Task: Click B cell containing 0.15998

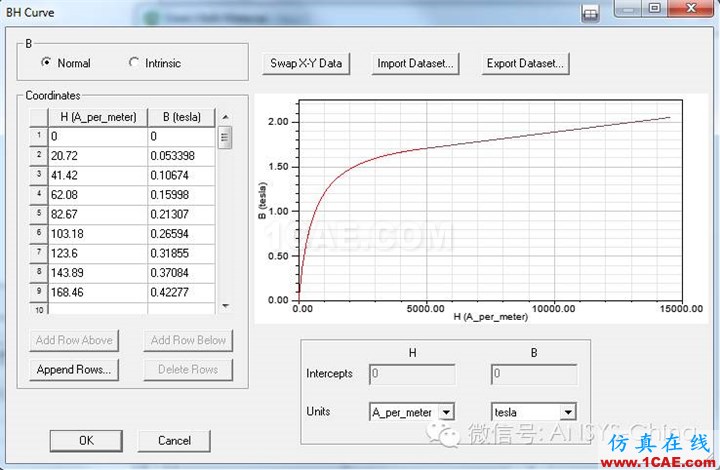Action: tap(181, 195)
